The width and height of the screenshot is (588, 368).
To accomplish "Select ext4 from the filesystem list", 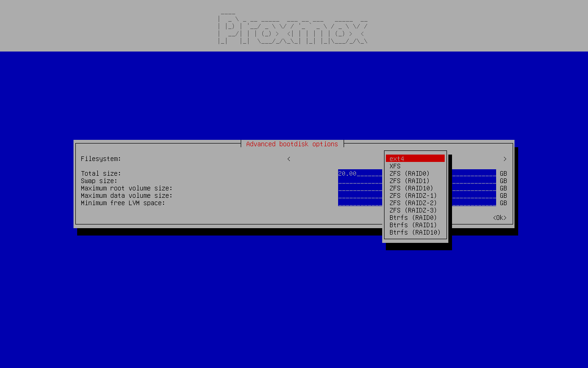I will [415, 159].
